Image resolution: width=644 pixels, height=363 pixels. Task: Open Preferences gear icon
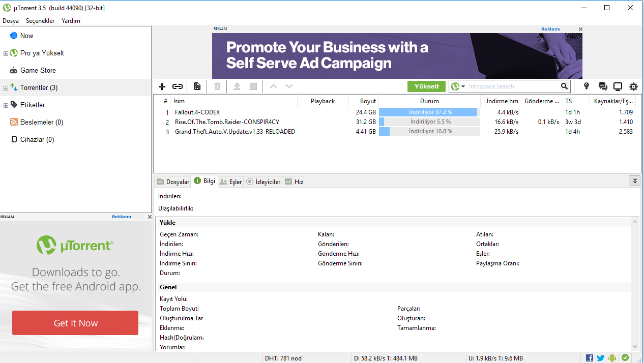click(x=633, y=86)
